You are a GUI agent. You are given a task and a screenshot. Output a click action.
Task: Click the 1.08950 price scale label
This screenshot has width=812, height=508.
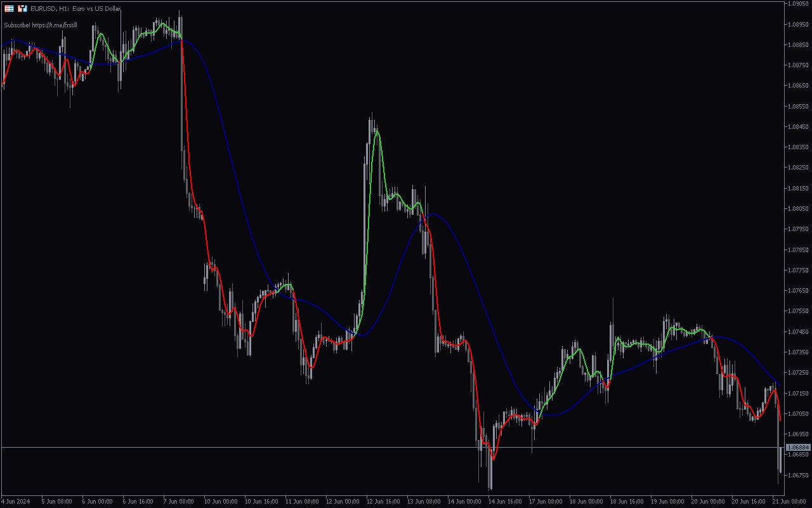click(798, 24)
